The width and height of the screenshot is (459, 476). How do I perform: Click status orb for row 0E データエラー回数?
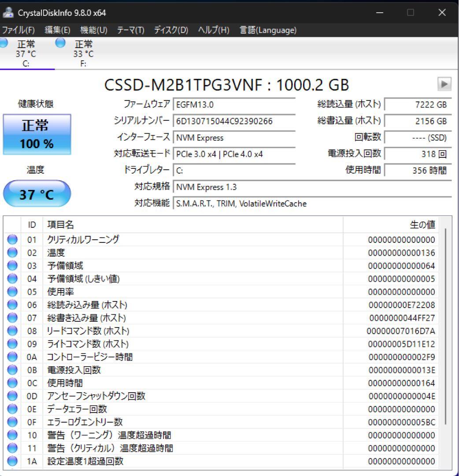[12, 409]
